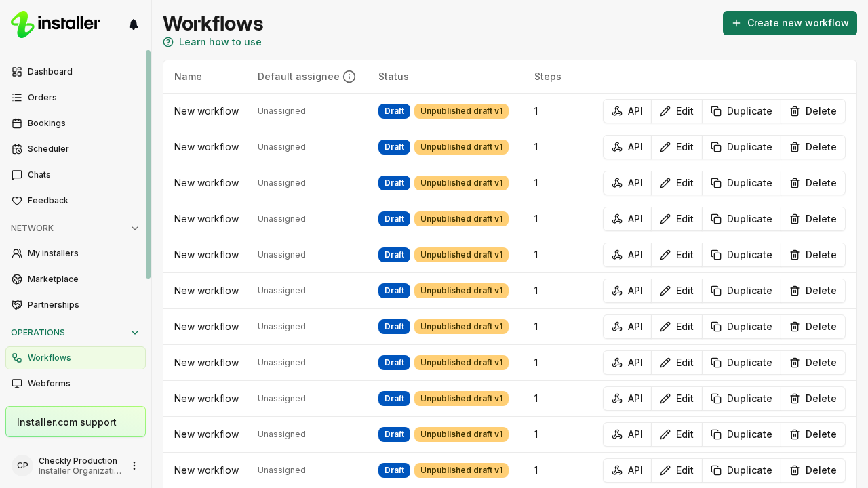Click the CP avatar
Image resolution: width=868 pixels, height=488 pixels.
click(22, 466)
